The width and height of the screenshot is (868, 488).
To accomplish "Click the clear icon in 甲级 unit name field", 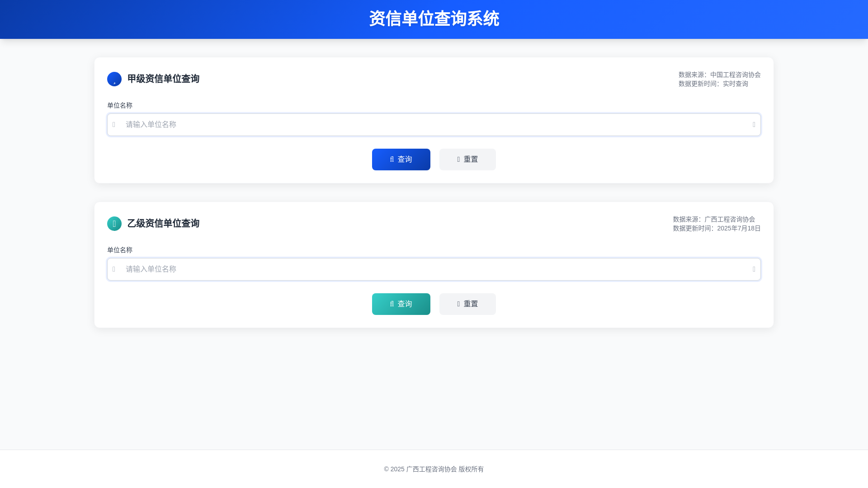I will [754, 125].
